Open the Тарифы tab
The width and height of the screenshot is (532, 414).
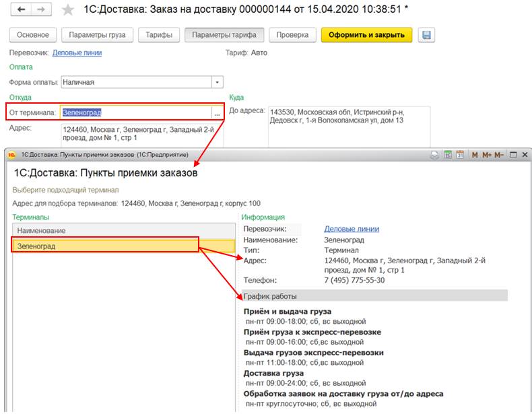coord(159,35)
